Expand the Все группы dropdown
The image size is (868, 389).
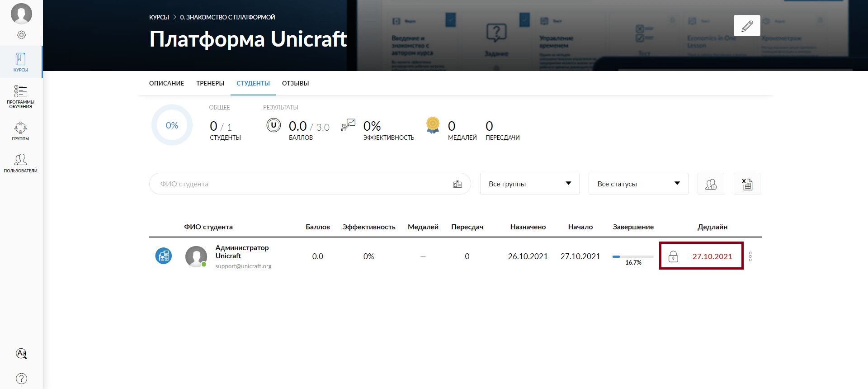529,184
